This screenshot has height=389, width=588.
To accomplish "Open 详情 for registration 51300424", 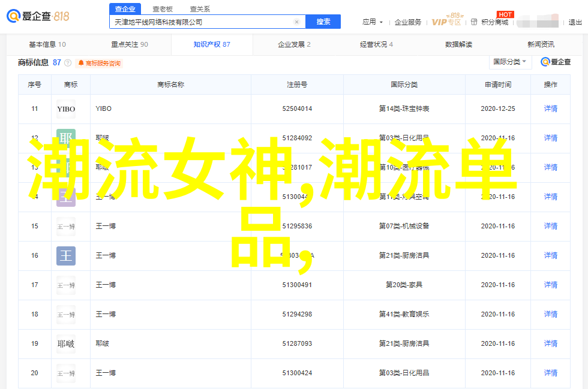I will pyautogui.click(x=551, y=373).
